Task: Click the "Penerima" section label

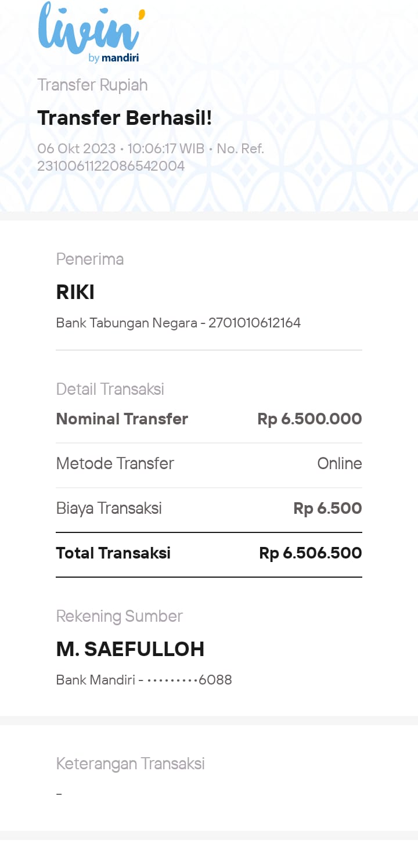Action: click(90, 259)
